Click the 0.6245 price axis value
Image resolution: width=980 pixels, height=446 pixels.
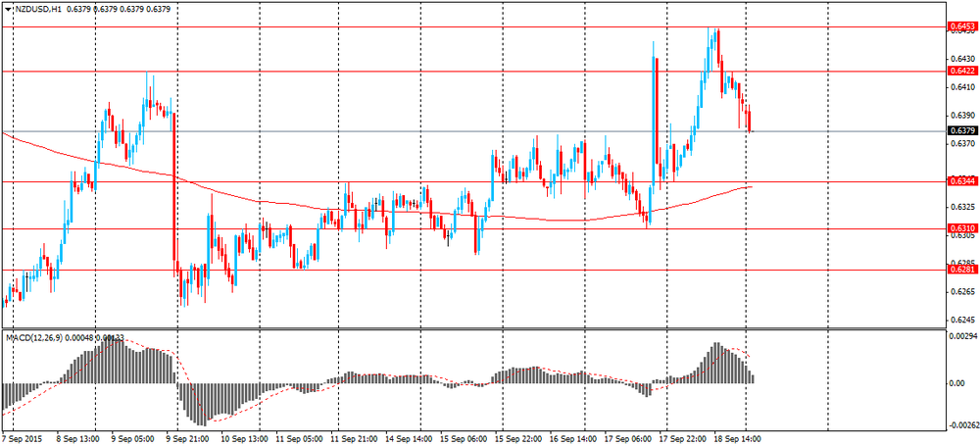[959, 320]
